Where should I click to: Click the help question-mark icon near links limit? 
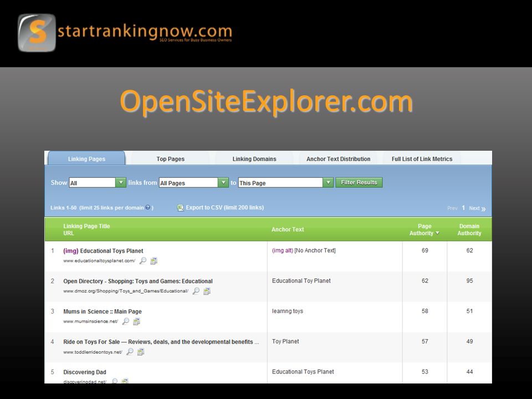pyautogui.click(x=148, y=207)
